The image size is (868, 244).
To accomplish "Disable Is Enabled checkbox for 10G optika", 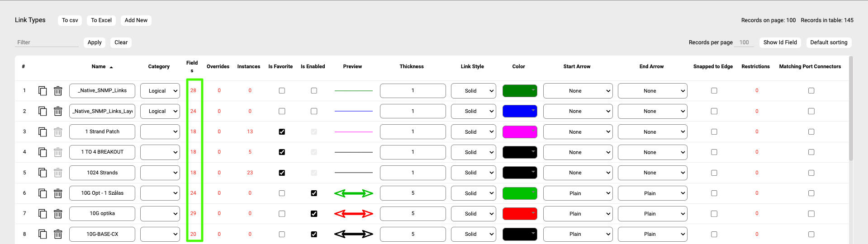I will [314, 214].
